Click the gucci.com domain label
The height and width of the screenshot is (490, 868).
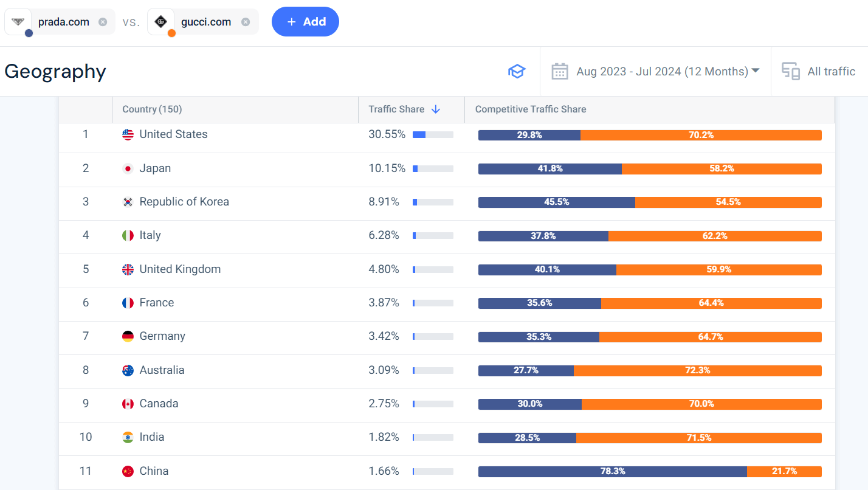[x=206, y=22]
